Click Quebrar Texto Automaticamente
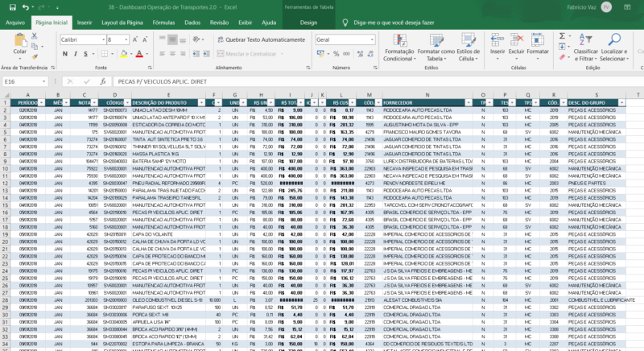This screenshot has width=644, height=351. tap(261, 39)
